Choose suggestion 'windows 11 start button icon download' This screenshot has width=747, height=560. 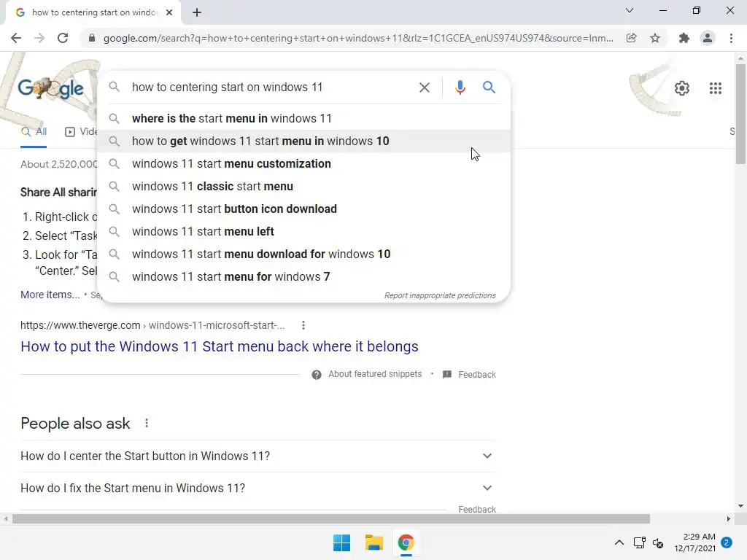click(303, 209)
